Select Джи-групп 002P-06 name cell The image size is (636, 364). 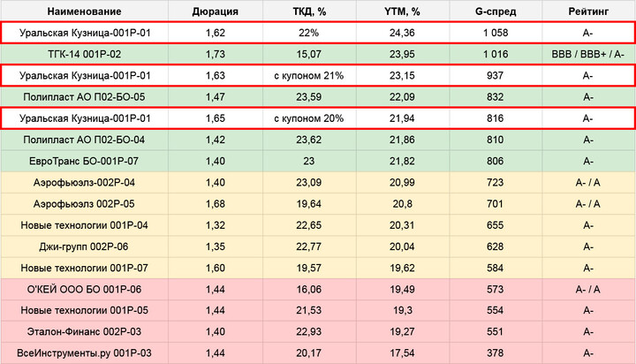pos(84,246)
